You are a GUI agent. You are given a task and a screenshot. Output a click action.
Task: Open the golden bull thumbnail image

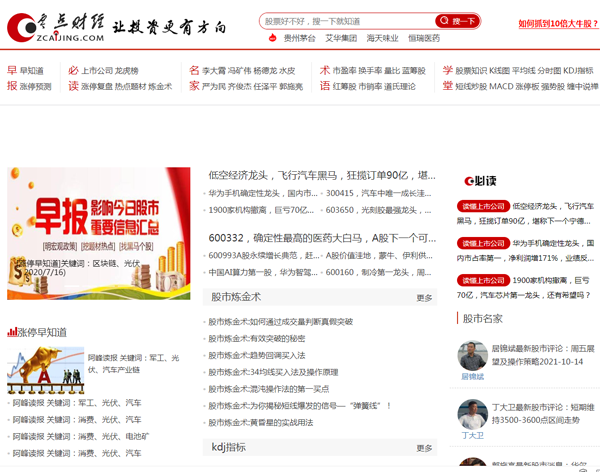[46, 370]
